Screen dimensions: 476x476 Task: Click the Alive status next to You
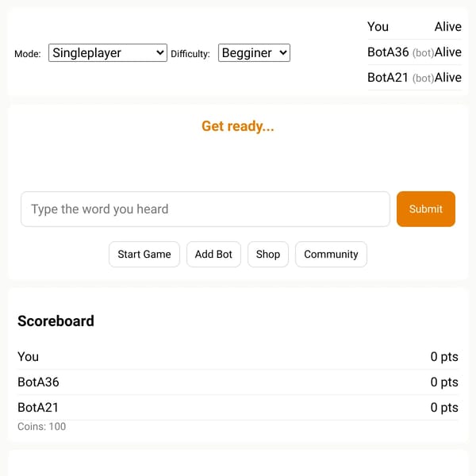(x=448, y=27)
